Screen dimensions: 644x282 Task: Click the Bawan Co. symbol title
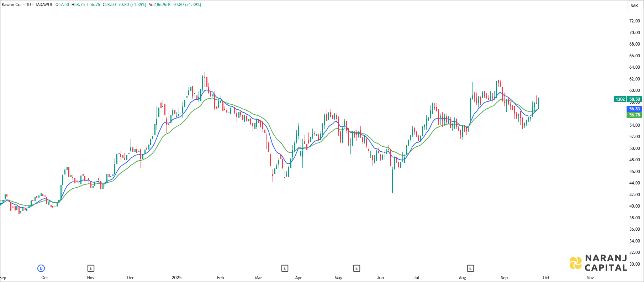tap(12, 5)
